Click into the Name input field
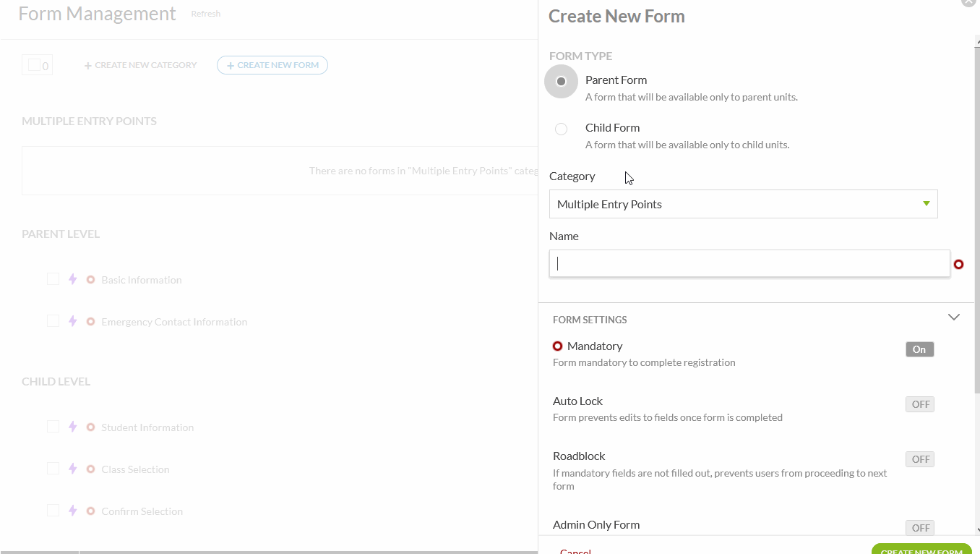Viewport: 980px width, 554px height. (x=749, y=264)
